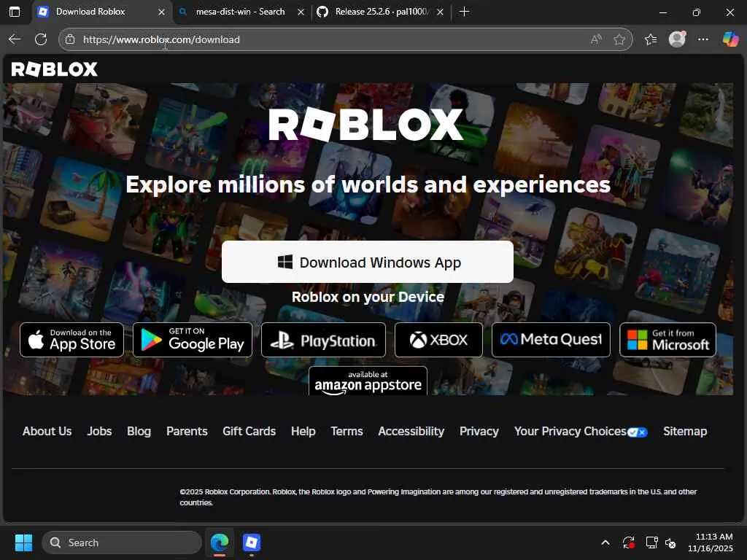The height and width of the screenshot is (560, 747).
Task: Open the network display tray icon
Action: coord(651,542)
